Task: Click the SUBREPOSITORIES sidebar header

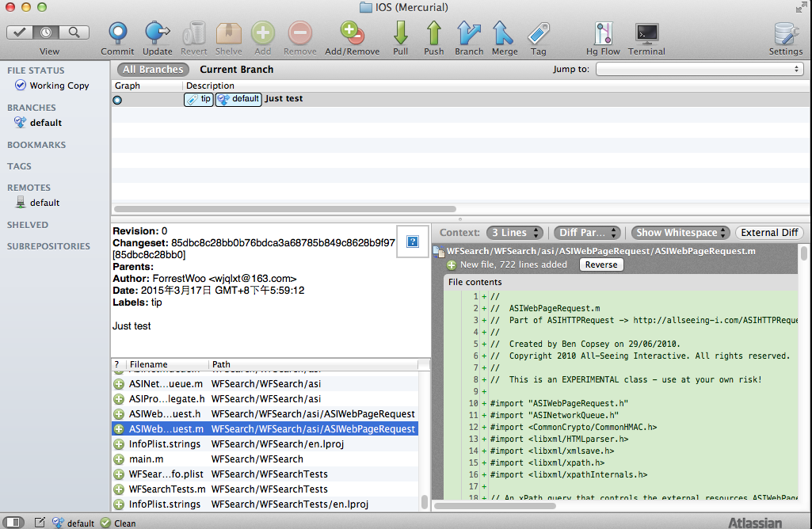Action: (x=48, y=246)
